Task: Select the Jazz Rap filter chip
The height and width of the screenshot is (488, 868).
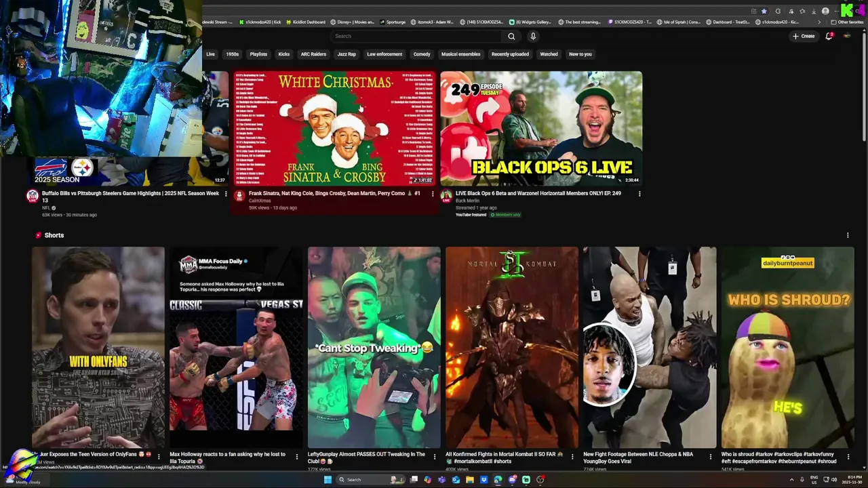Action: (347, 54)
